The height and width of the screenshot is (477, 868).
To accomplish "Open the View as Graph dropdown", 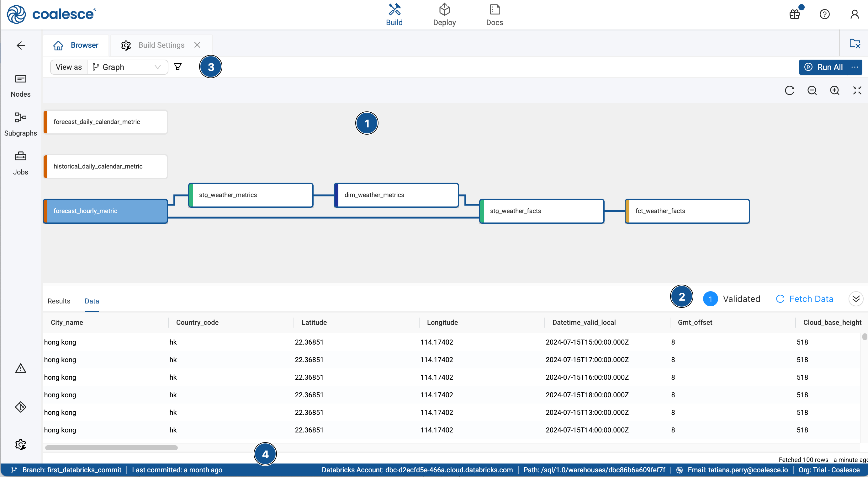I will pyautogui.click(x=127, y=67).
